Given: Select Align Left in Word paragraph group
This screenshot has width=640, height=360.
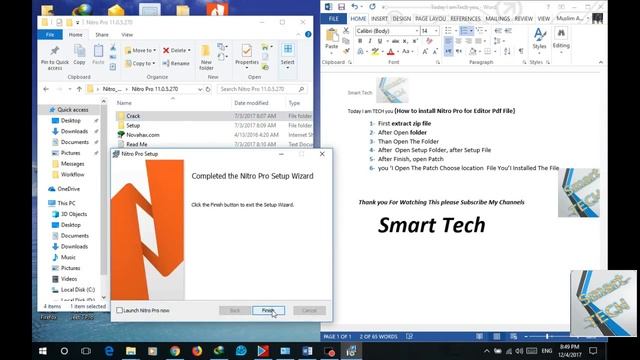Looking at the screenshot, I should [x=448, y=41].
